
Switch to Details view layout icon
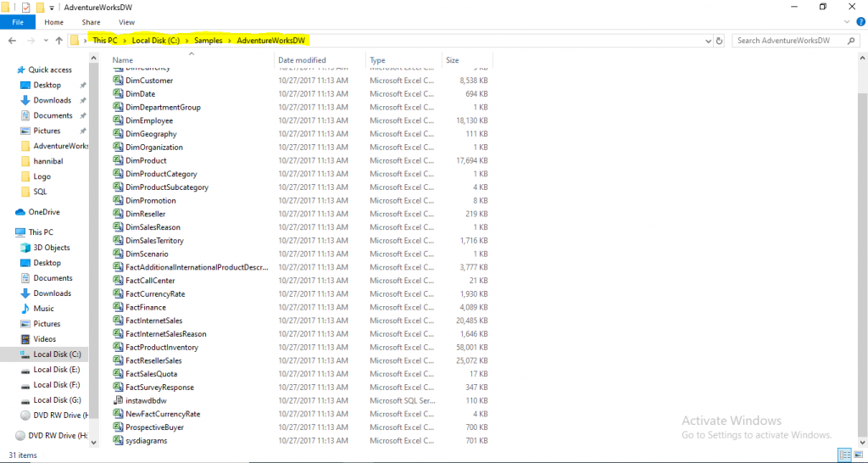tap(845, 455)
